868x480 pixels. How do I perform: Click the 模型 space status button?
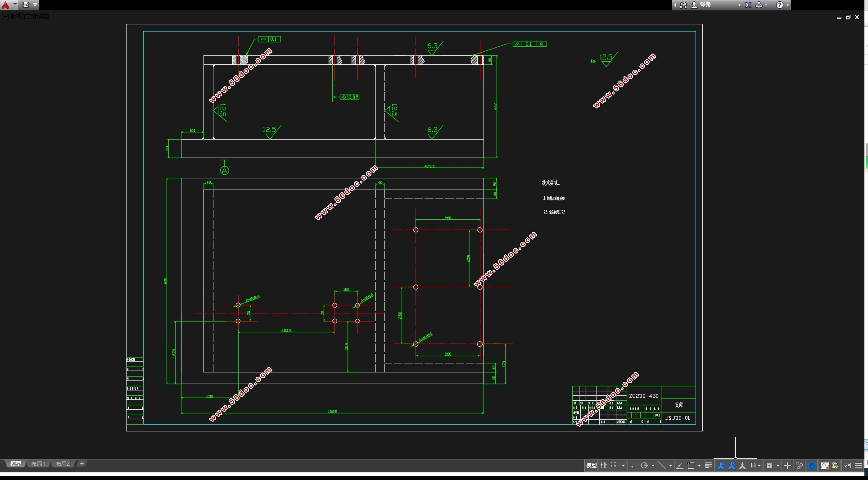pos(591,466)
